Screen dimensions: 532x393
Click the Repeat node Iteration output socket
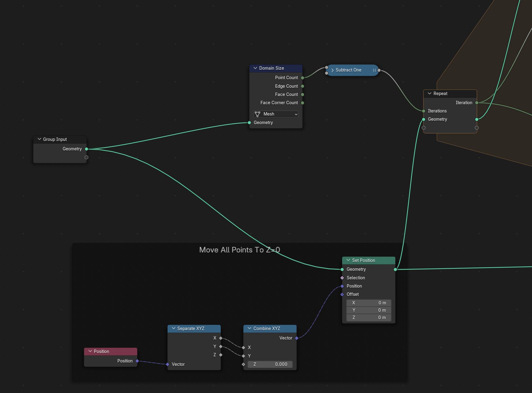click(477, 103)
